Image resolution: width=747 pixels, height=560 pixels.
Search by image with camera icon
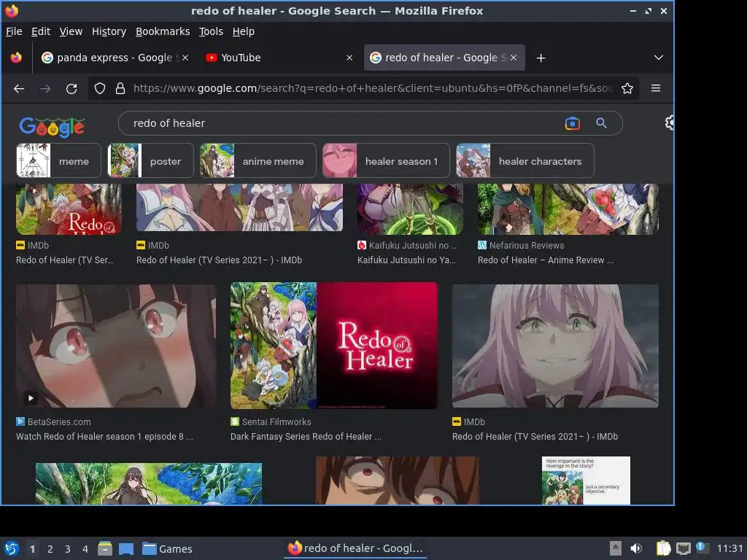pyautogui.click(x=572, y=123)
